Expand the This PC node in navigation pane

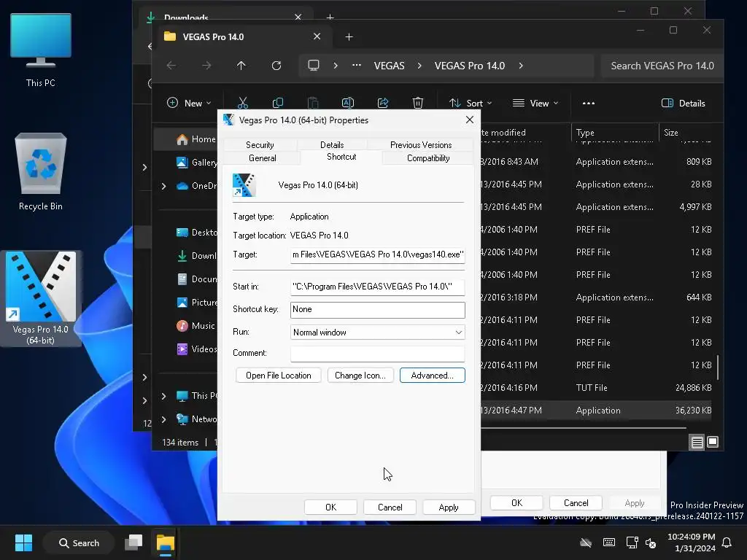pos(164,396)
